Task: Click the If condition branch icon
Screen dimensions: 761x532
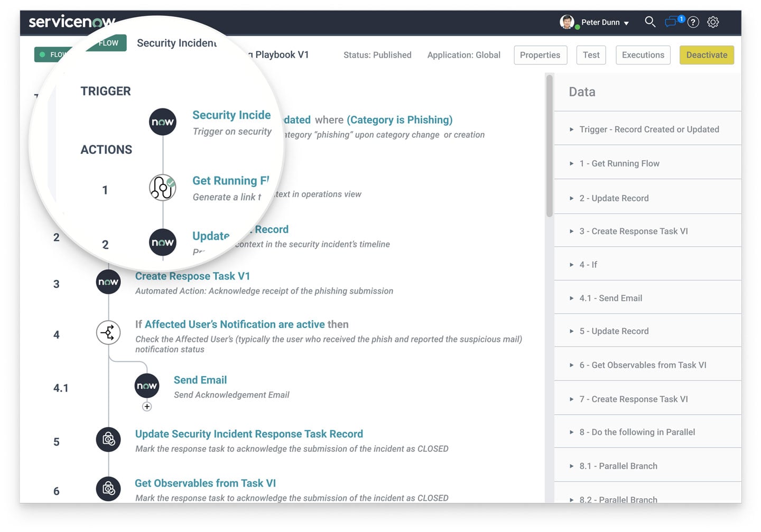Action: click(108, 333)
